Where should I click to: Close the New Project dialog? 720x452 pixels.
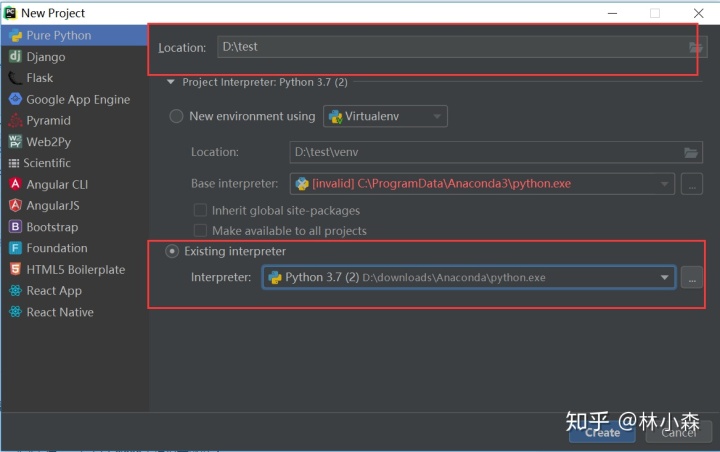click(x=698, y=13)
